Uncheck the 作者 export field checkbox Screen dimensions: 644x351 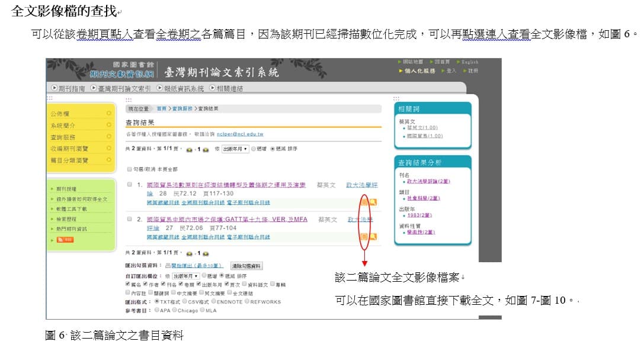click(145, 284)
